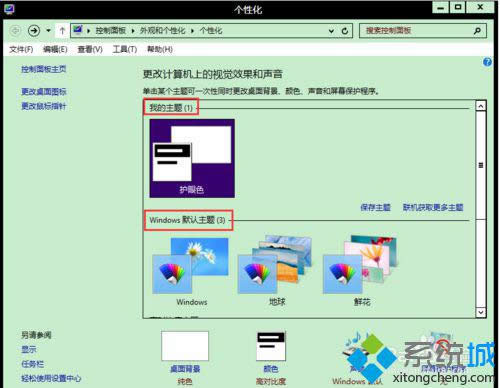Select the 地球 theme
Screen dimensions: 500x388
pyautogui.click(x=276, y=270)
